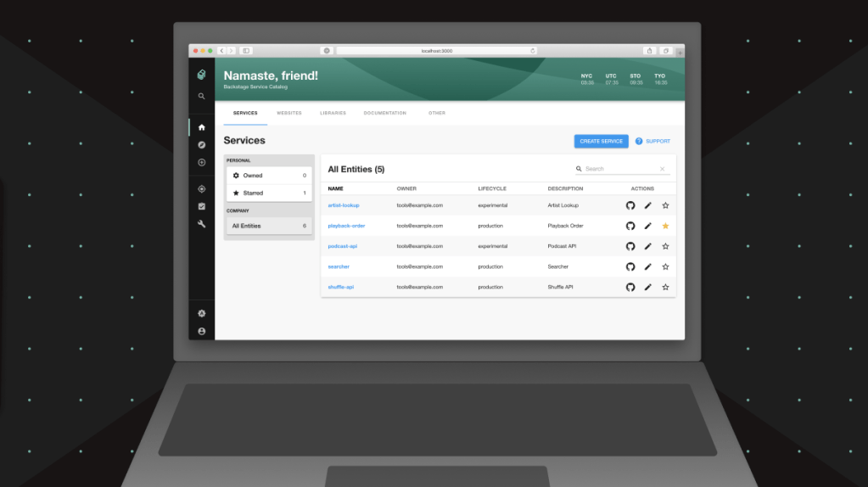
Task: Switch to the Other tab
Action: [437, 113]
